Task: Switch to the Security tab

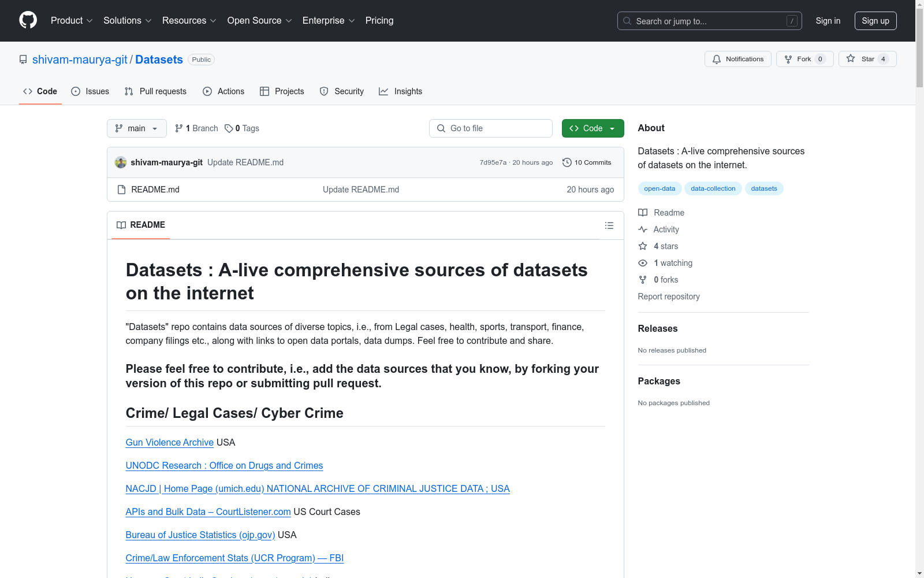Action: [342, 91]
